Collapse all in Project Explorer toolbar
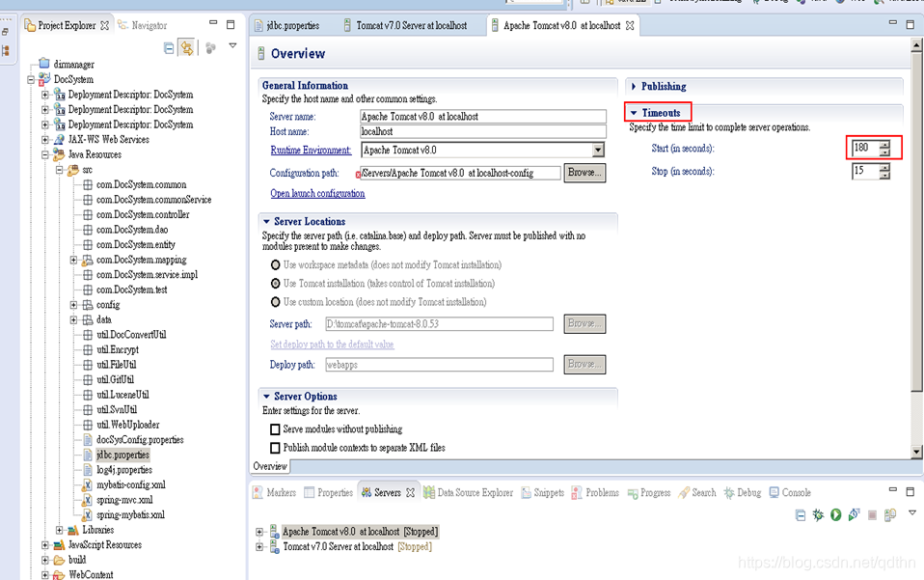924x580 pixels. coord(169,48)
